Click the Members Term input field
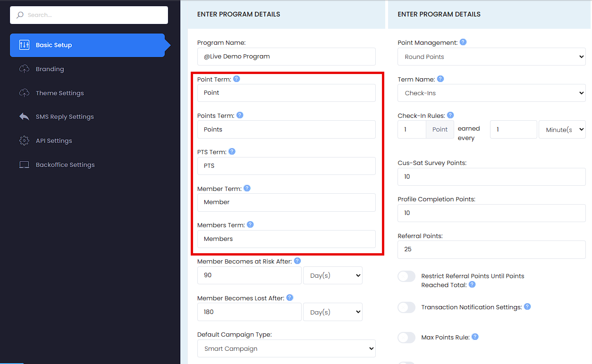The width and height of the screenshot is (592, 364). (287, 239)
